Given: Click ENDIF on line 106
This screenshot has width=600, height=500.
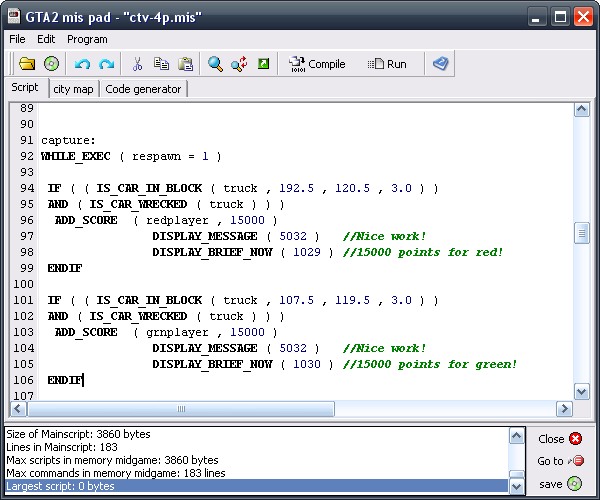Looking at the screenshot, I should coord(65,380).
